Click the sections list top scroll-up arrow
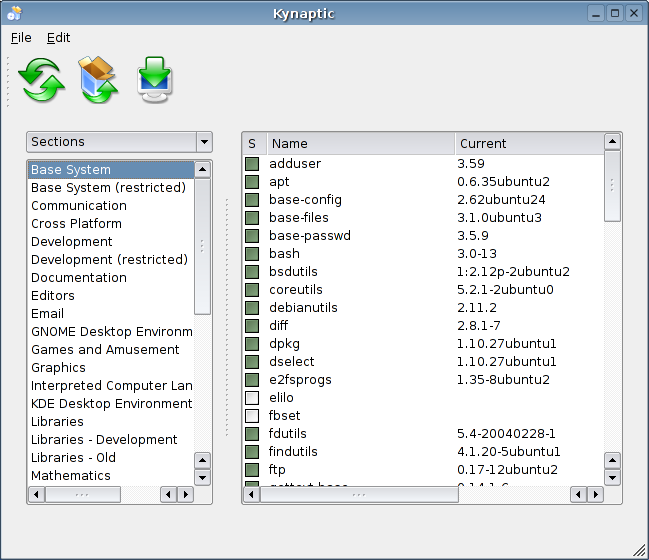 tap(202, 169)
